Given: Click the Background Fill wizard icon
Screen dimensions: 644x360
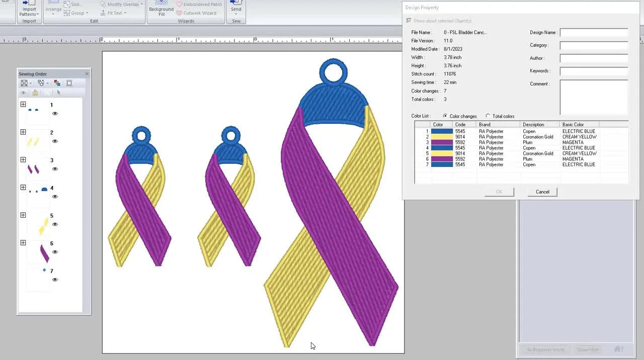Looking at the screenshot, I should (x=161, y=9).
